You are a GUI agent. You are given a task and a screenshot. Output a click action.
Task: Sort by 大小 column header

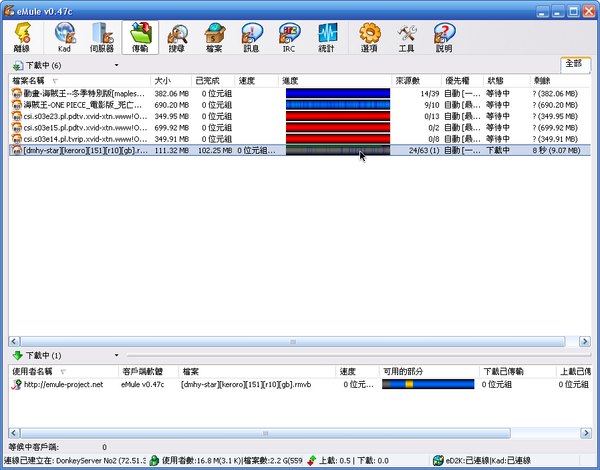[x=171, y=81]
